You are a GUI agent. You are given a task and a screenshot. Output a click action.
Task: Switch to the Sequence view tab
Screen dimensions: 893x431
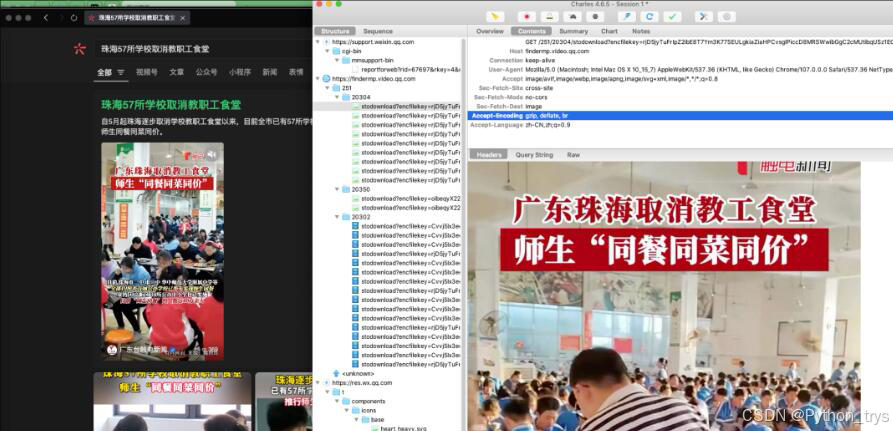[x=378, y=31]
